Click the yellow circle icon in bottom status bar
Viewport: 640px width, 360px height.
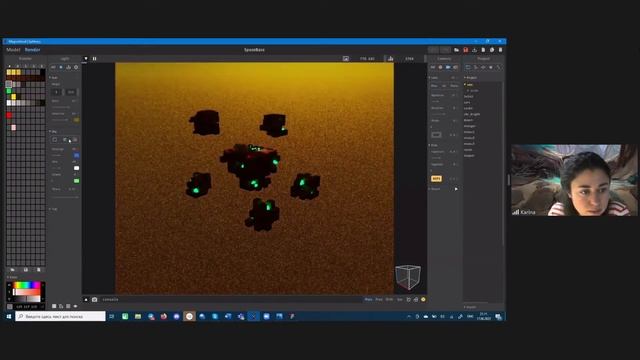tap(423, 300)
